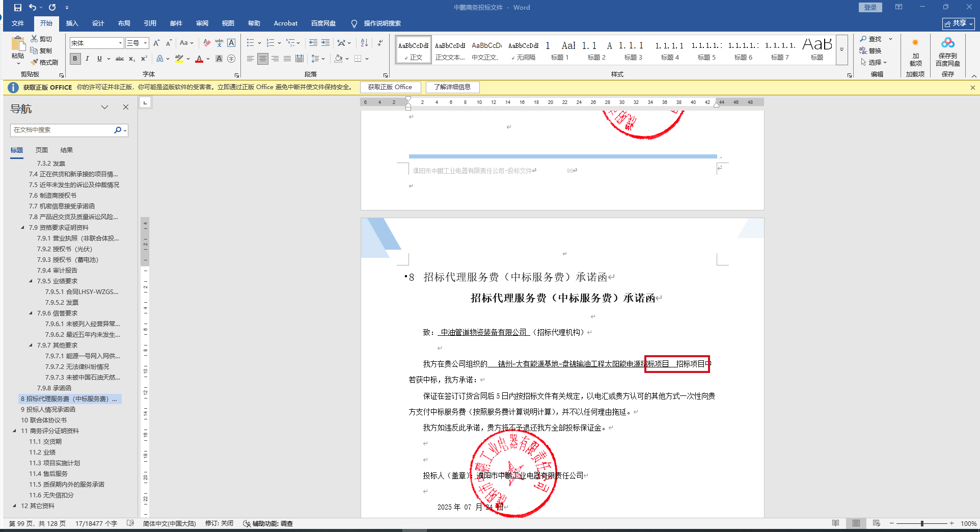Toggle center alignment
Image resolution: width=980 pixels, height=532 pixels.
[262, 59]
